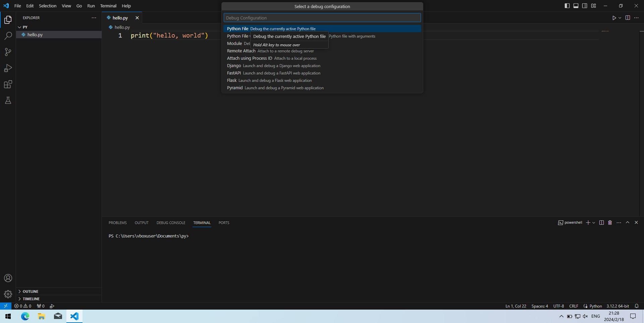Screen dimensions: 644x323
Task: Open editor More Actions ellipsis
Action: 636,18
